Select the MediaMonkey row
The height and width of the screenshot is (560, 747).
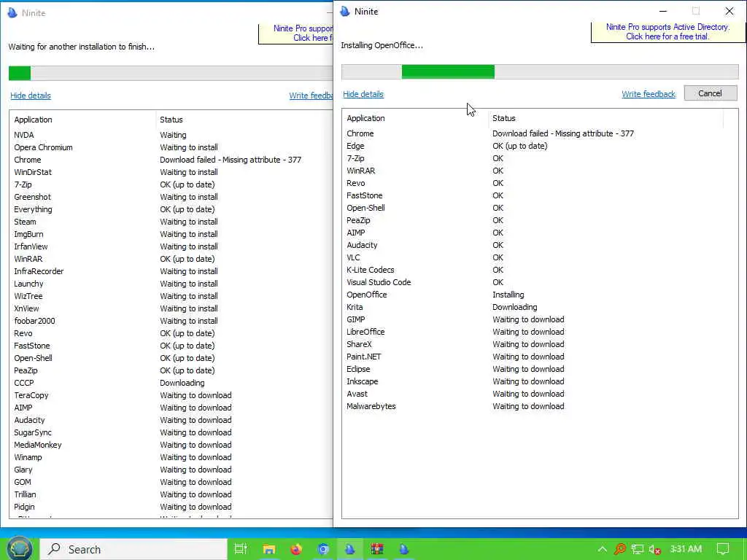(x=171, y=445)
